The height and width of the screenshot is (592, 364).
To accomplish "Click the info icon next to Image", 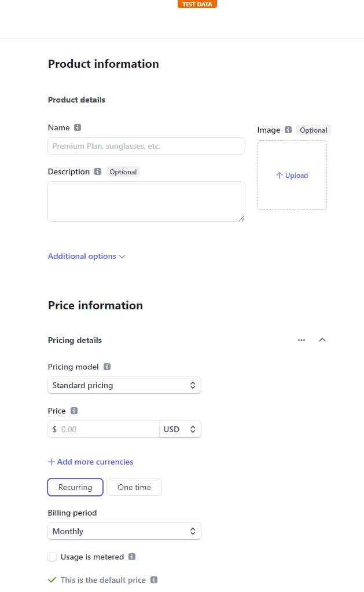I will [x=288, y=130].
